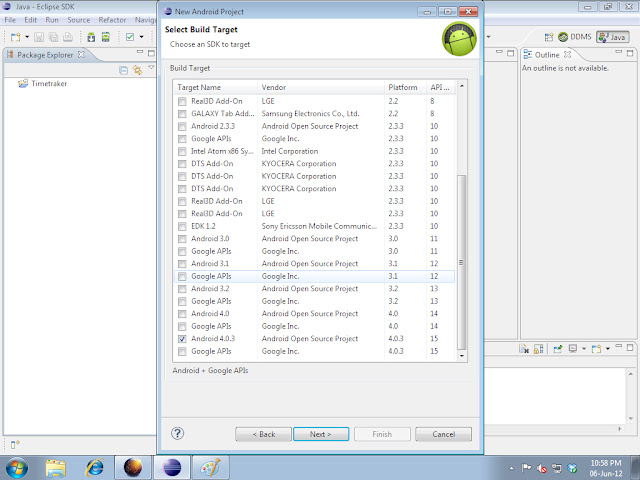Click the help question mark icon in dialog

(x=178, y=433)
